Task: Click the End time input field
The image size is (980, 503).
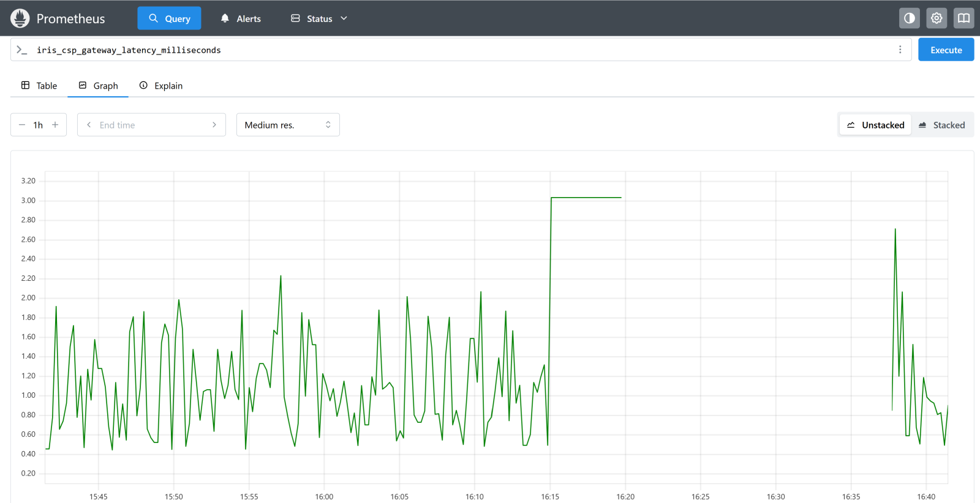Action: click(x=151, y=125)
